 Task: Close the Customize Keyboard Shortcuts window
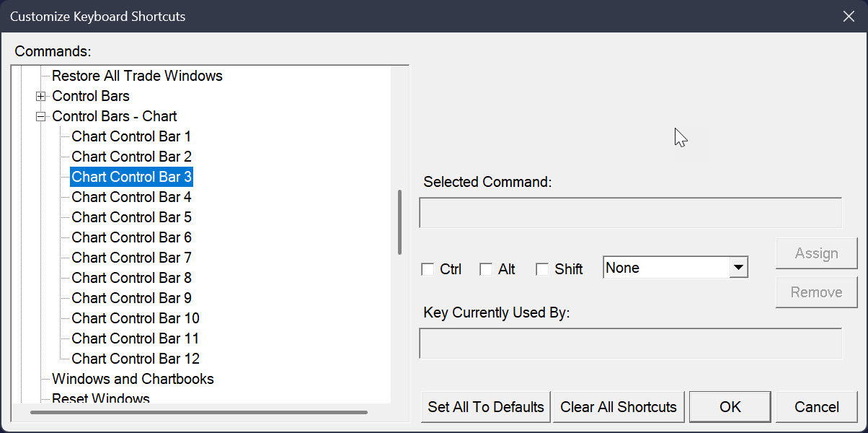pyautogui.click(x=849, y=16)
